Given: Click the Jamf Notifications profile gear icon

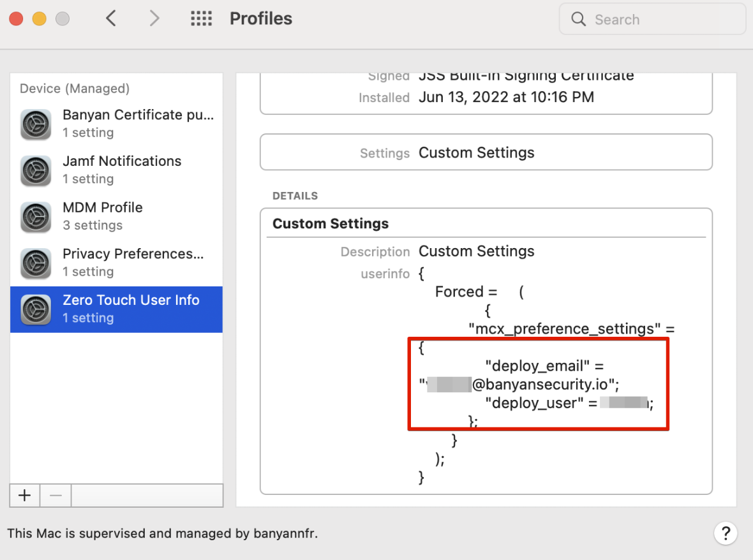Looking at the screenshot, I should pyautogui.click(x=36, y=170).
